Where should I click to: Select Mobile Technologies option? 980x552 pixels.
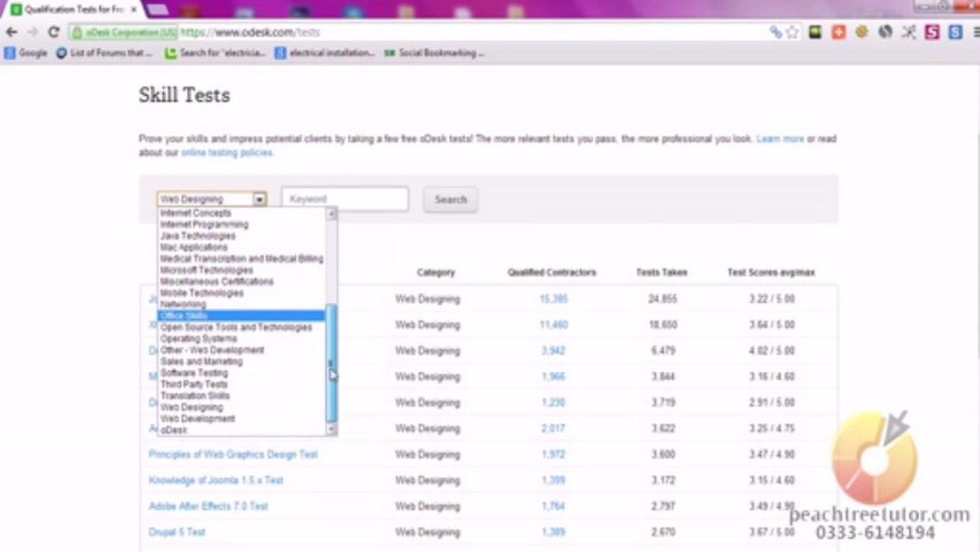202,293
